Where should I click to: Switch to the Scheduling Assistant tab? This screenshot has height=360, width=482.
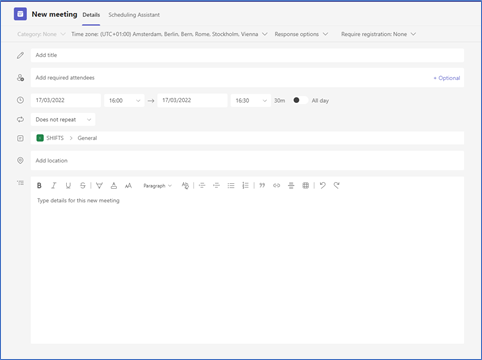pyautogui.click(x=134, y=15)
